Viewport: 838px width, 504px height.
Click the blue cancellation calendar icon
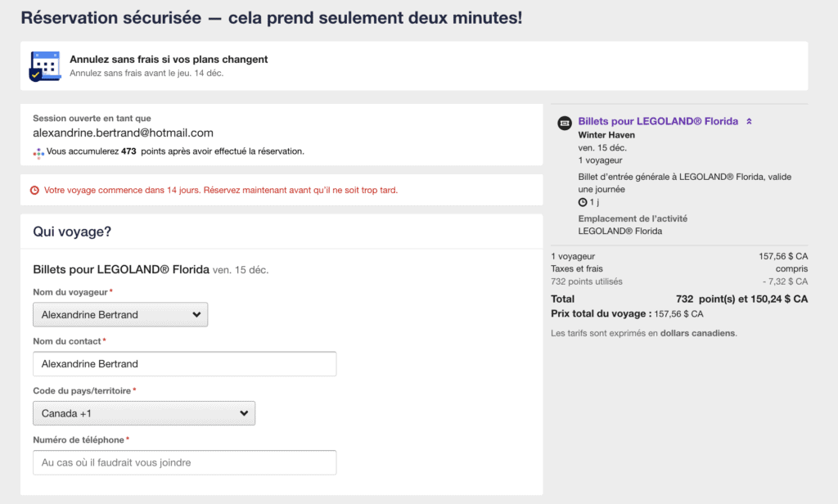tap(43, 66)
